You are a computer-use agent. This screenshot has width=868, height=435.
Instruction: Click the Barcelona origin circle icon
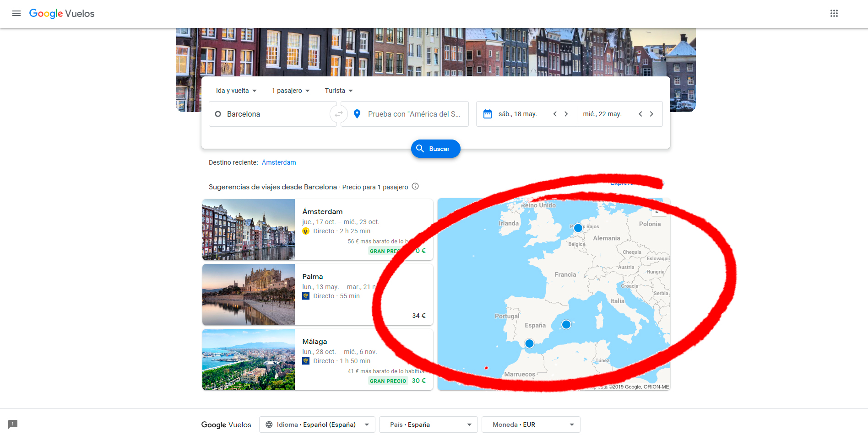click(x=218, y=114)
